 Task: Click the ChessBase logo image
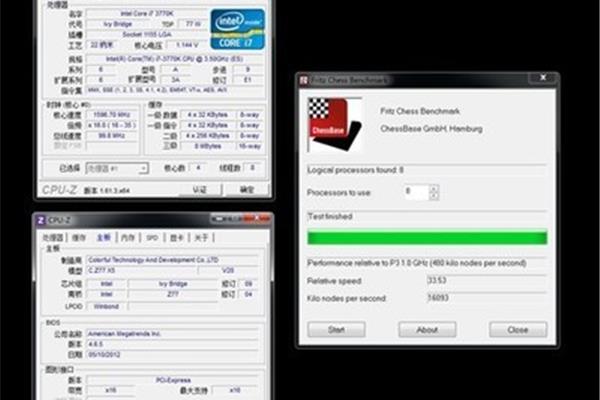point(335,125)
